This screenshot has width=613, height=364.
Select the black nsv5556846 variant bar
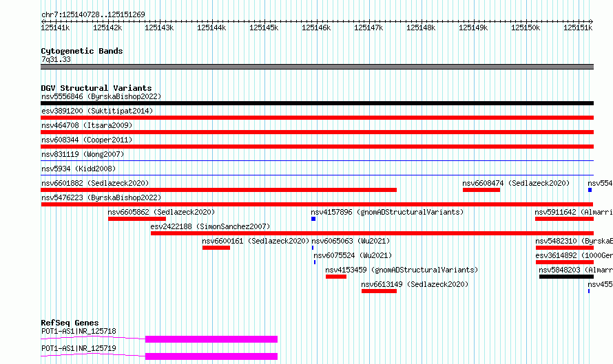tap(317, 103)
